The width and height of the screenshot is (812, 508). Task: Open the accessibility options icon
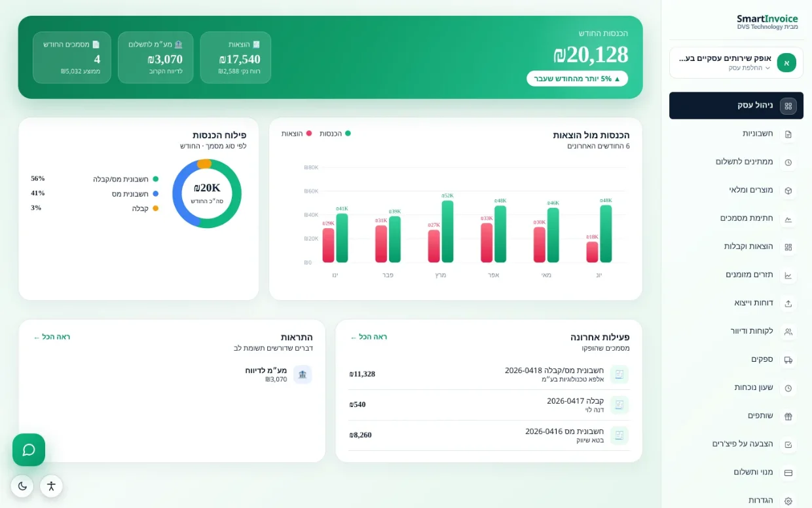[x=51, y=486]
